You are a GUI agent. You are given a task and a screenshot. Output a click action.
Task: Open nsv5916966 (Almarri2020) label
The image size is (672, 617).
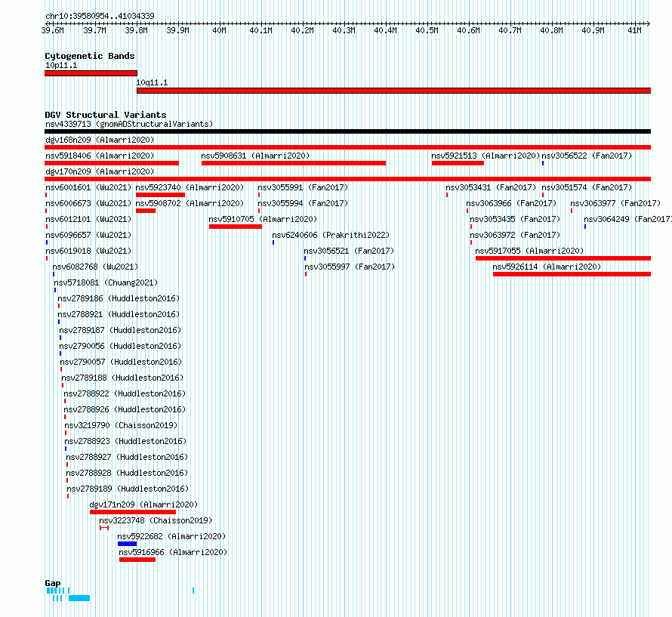tap(173, 552)
